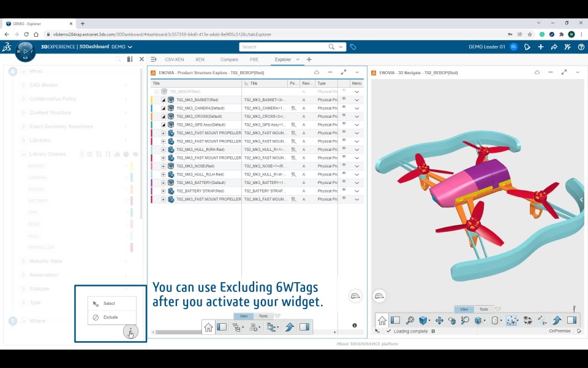This screenshot has height=368, width=588.
Task: Click cloud icon in Product Structure Explore header
Action: 317,72
